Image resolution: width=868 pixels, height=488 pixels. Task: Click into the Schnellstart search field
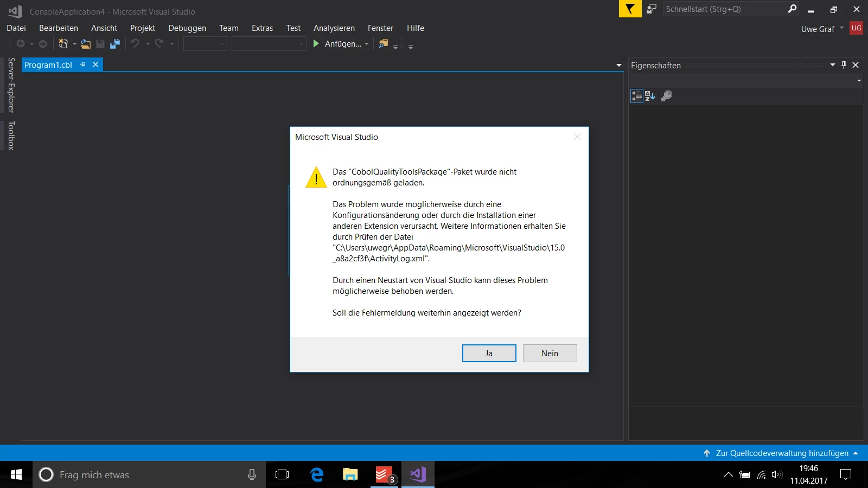pyautogui.click(x=724, y=9)
